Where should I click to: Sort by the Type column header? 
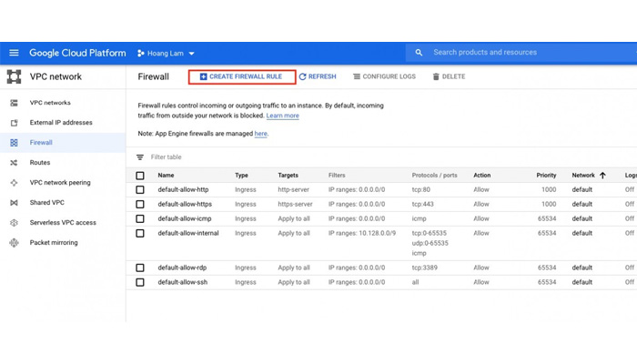(x=241, y=176)
